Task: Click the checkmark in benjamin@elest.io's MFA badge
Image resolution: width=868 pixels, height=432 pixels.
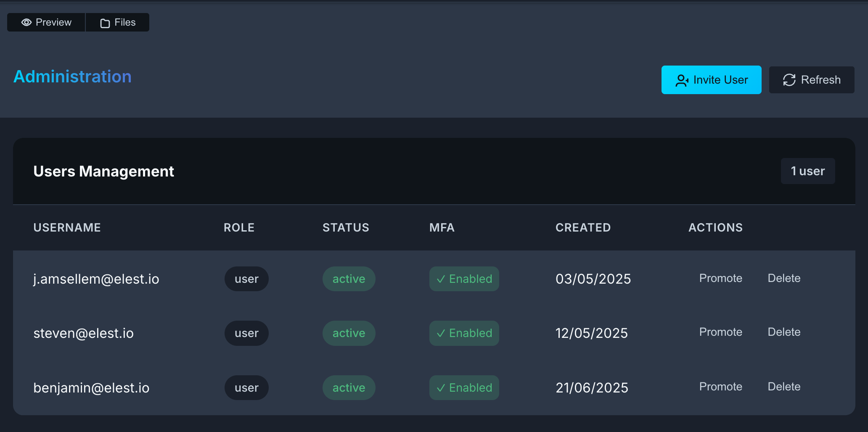Action: (441, 387)
